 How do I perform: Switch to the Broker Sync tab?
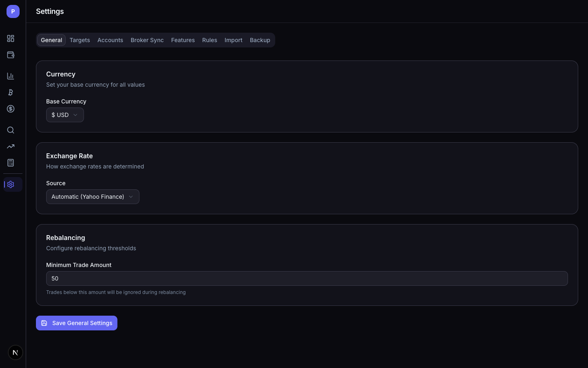point(147,40)
